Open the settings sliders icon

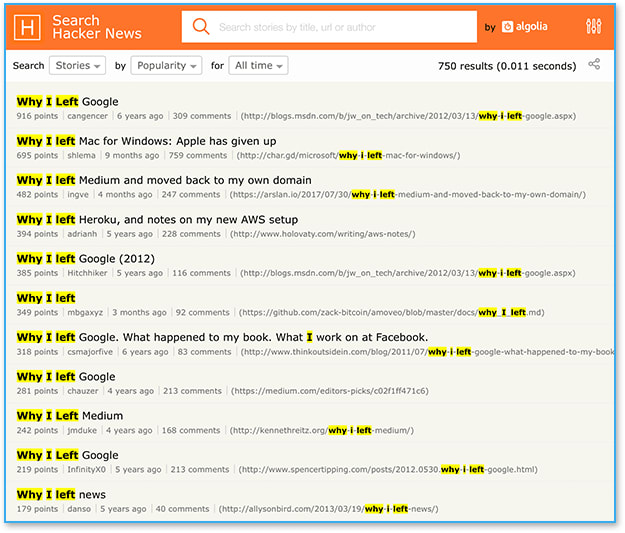tap(594, 26)
